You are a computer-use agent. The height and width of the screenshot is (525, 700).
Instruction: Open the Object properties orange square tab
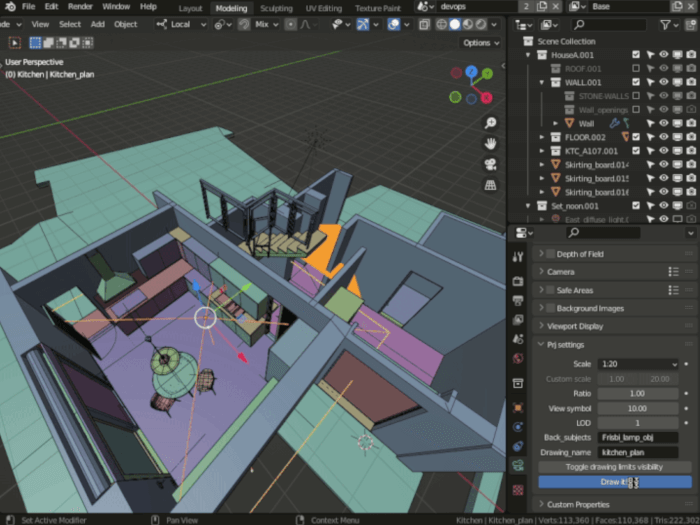click(x=518, y=408)
